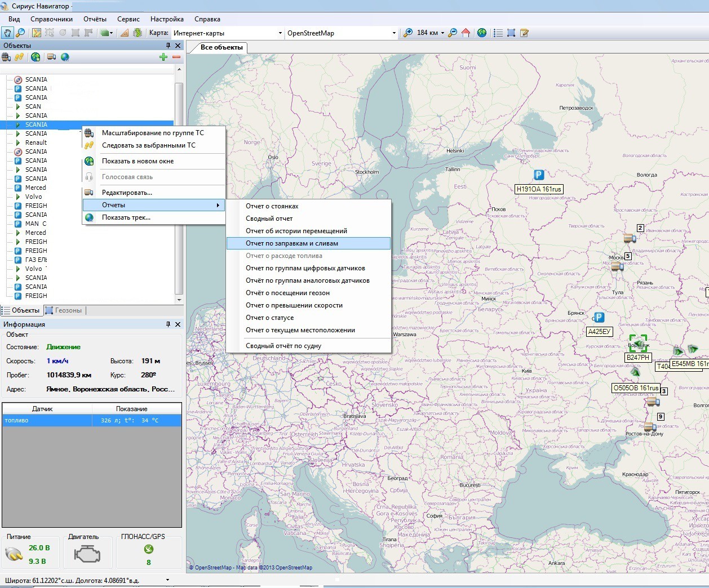
Task: Open the 184 км scale dropdown
Action: coord(442,33)
